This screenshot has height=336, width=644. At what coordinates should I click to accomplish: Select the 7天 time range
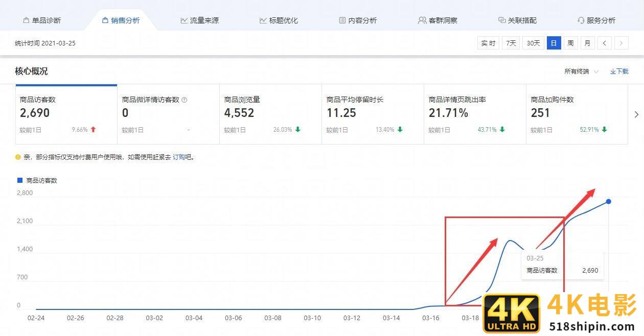coord(511,43)
